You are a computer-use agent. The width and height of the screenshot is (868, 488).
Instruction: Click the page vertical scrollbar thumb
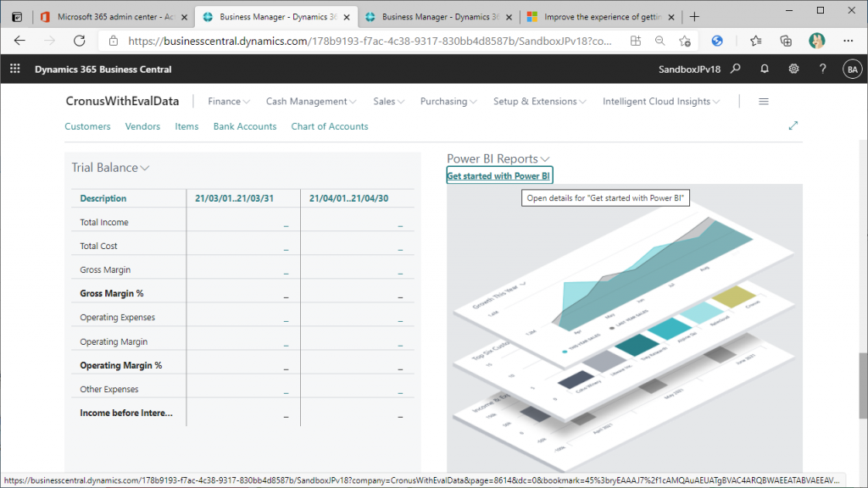click(x=863, y=385)
